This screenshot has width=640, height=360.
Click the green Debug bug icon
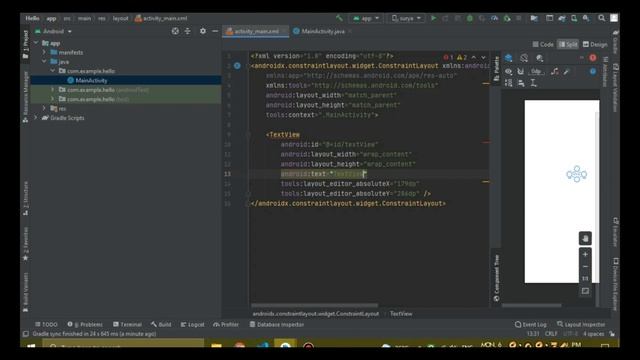[x=470, y=18]
